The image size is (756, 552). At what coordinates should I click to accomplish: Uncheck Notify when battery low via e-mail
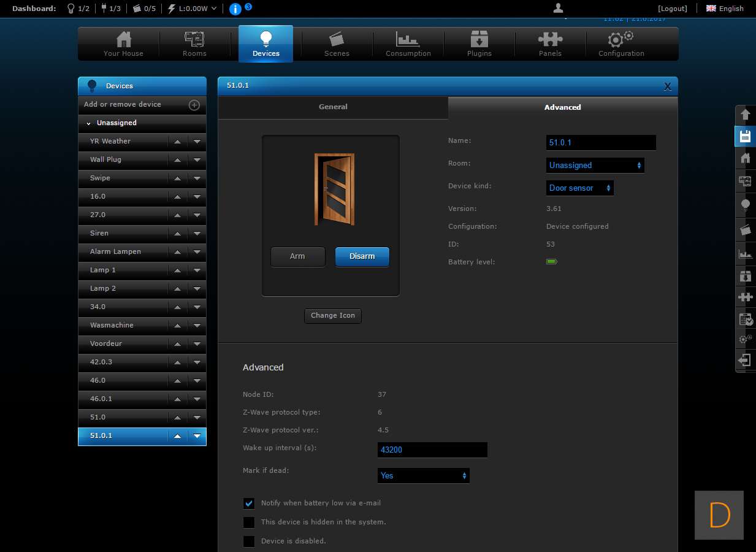249,504
